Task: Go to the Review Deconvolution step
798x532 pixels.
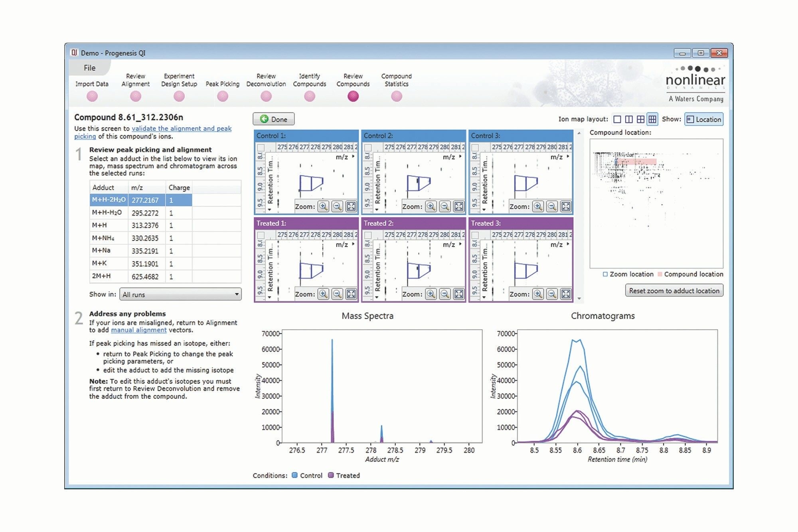Action: coord(266,96)
